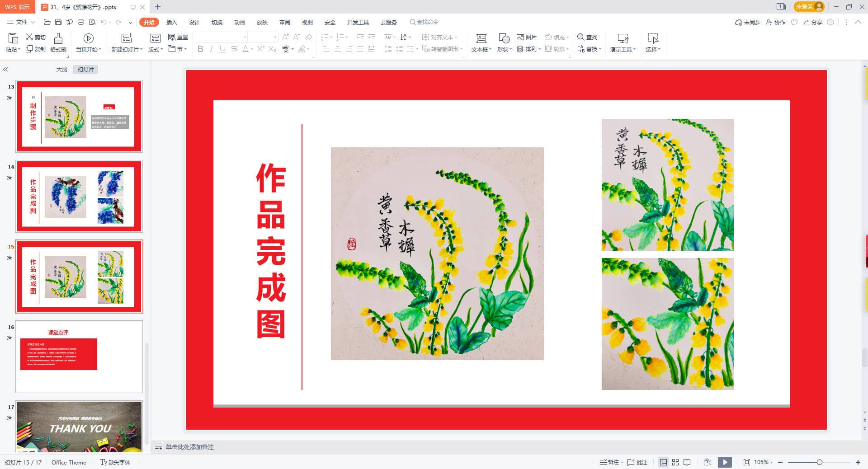Screen dimensions: 868x469
Task: Click the Arrange (排列) layers button
Action: click(528, 49)
